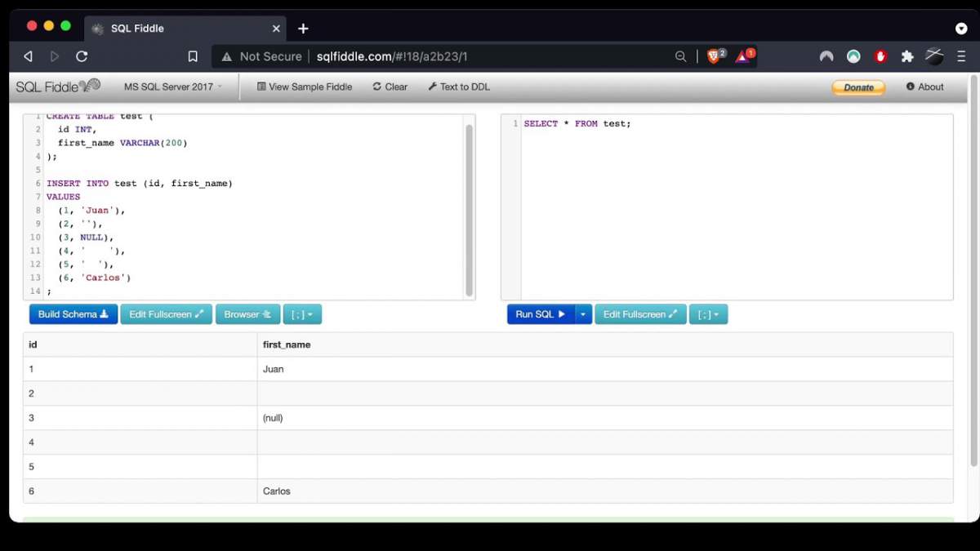Click the SQL Fiddle logo
980x551 pixels.
58,87
